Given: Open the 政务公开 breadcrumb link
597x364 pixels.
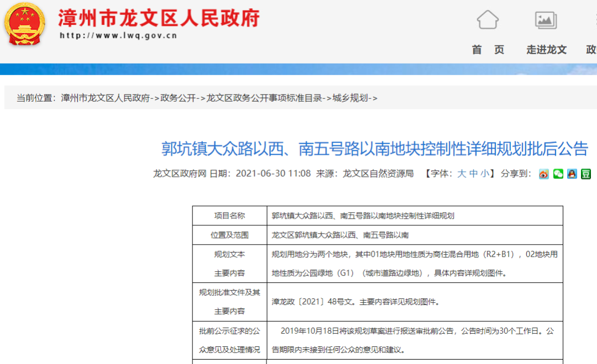Looking at the screenshot, I should click(x=178, y=98).
